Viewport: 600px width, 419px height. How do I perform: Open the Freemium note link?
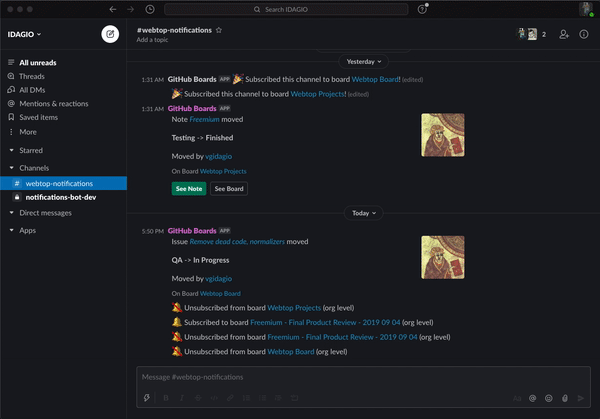point(204,119)
